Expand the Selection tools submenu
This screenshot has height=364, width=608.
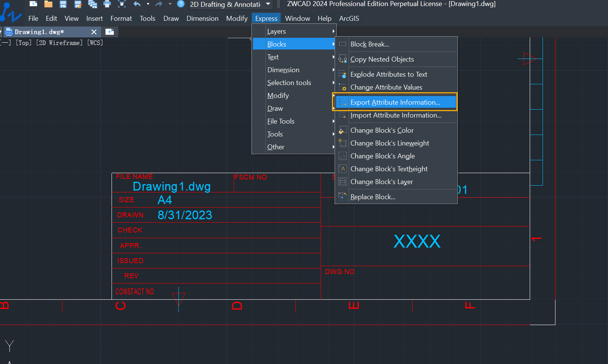point(294,83)
